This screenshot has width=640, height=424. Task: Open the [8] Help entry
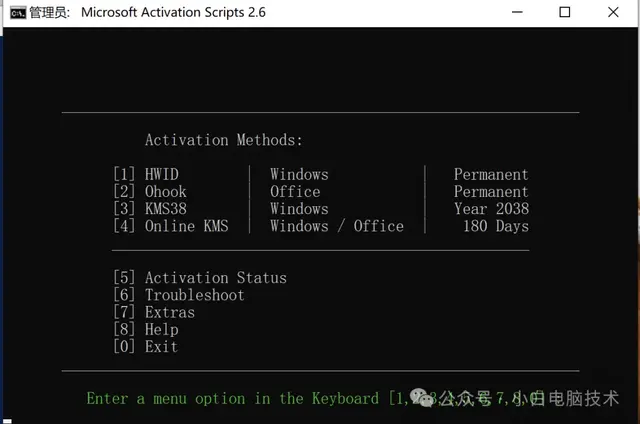point(146,329)
